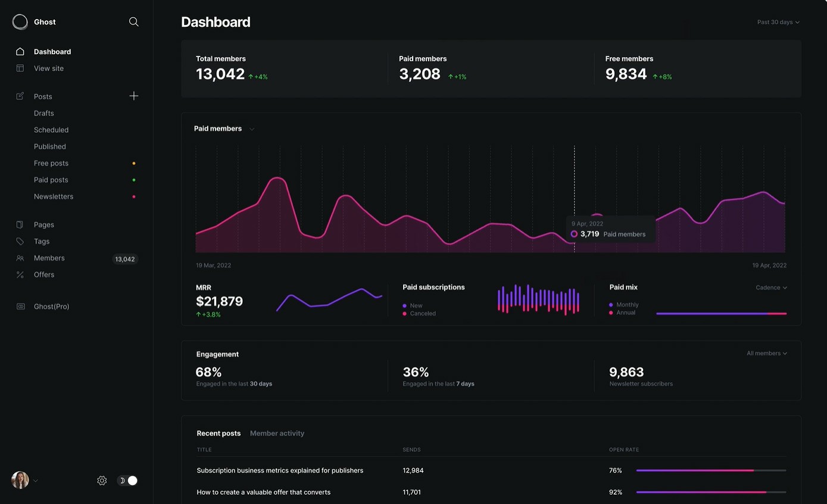827x504 pixels.
Task: Open the All members engagement filter
Action: pos(766,353)
